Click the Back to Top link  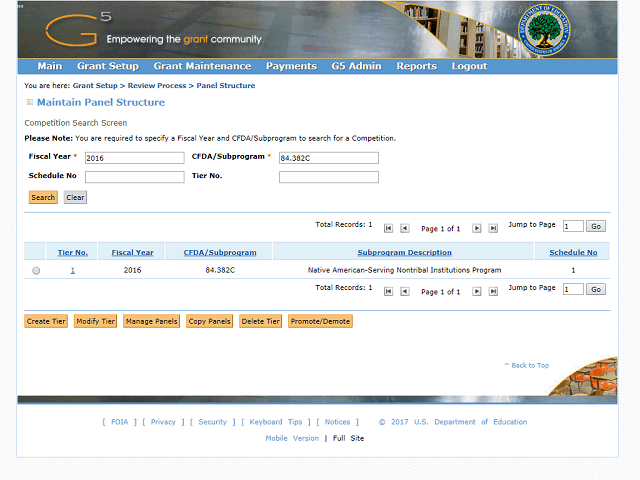(527, 365)
